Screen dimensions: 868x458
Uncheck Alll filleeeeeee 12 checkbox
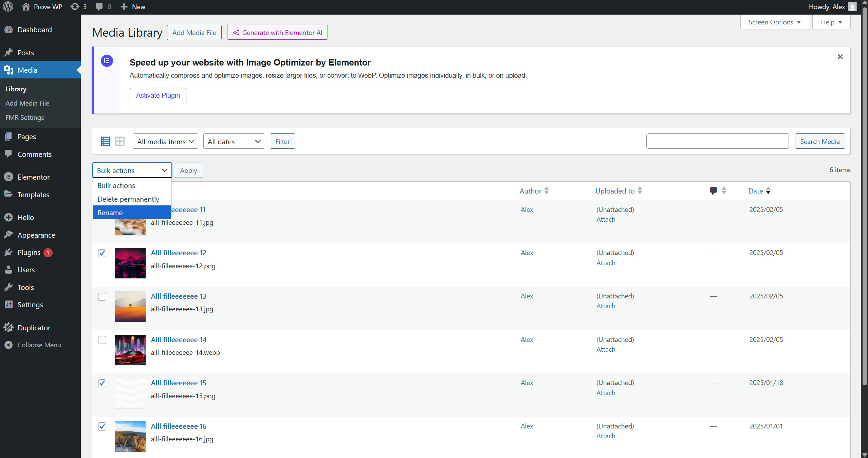click(x=102, y=253)
